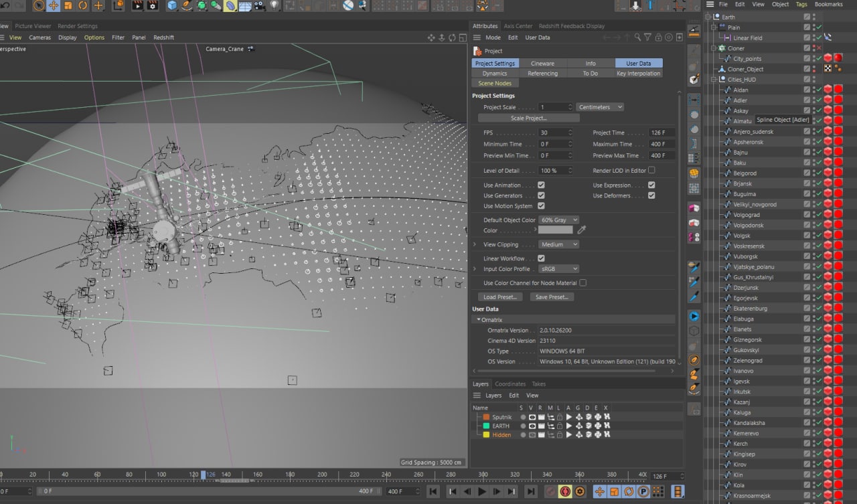
Task: Activate the Move tool in top toolbar
Action: point(54,5)
